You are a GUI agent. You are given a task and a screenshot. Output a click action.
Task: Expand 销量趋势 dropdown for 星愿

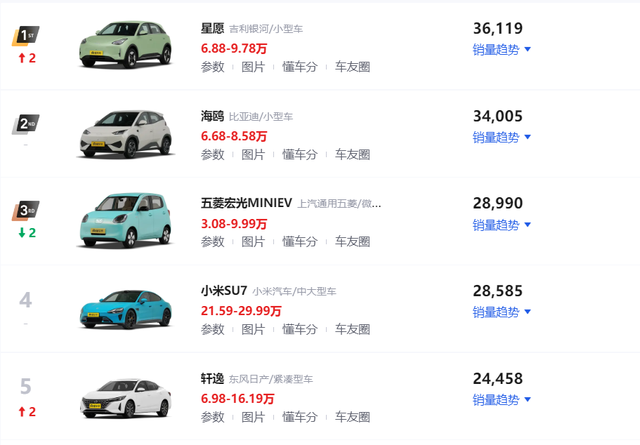[501, 49]
